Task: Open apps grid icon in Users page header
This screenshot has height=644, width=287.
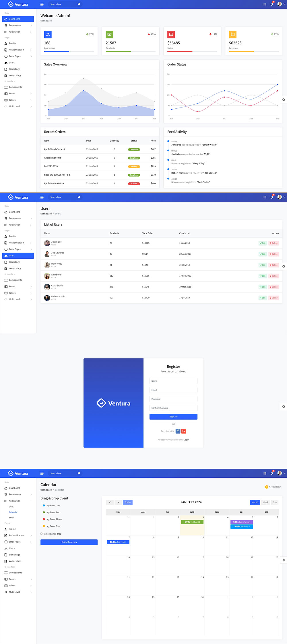Action: pyautogui.click(x=265, y=197)
